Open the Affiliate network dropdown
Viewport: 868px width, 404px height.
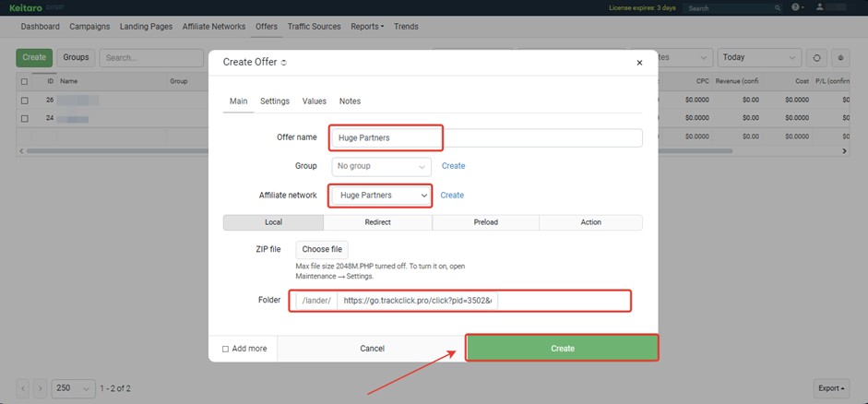[381, 196]
